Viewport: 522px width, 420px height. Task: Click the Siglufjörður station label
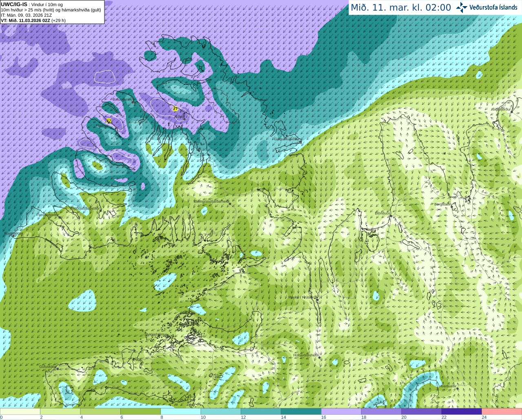502,109
